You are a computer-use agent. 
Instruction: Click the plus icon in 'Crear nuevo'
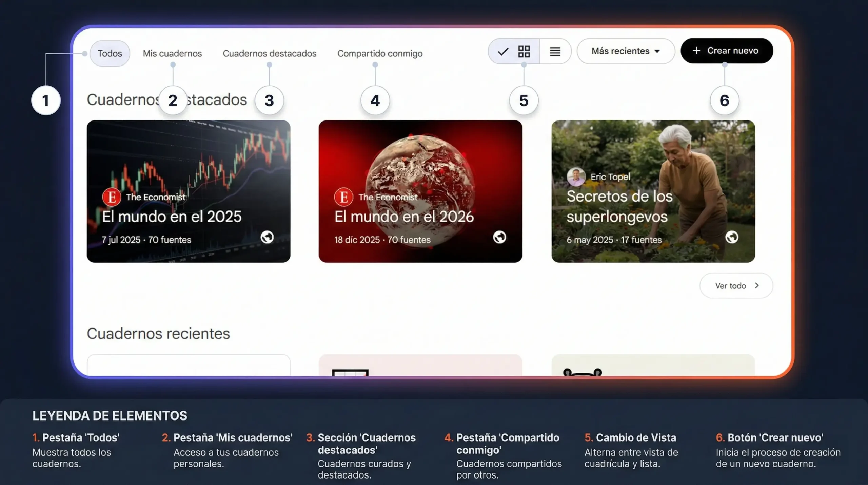(x=696, y=51)
